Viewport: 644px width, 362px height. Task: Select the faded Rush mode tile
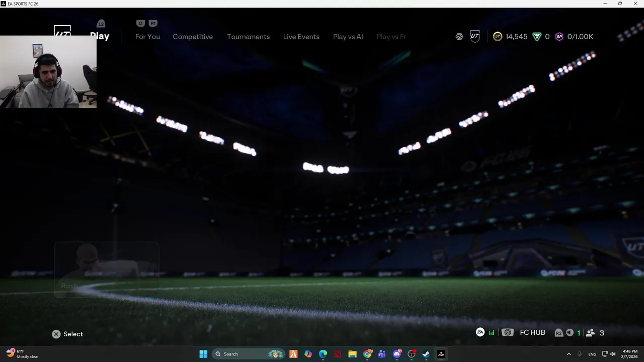coord(107,269)
